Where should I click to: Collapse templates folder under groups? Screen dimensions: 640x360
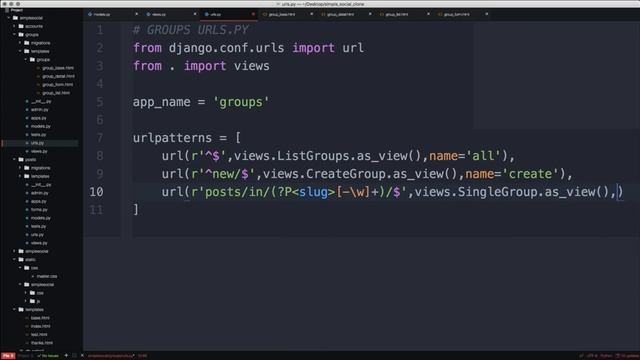tap(20, 51)
